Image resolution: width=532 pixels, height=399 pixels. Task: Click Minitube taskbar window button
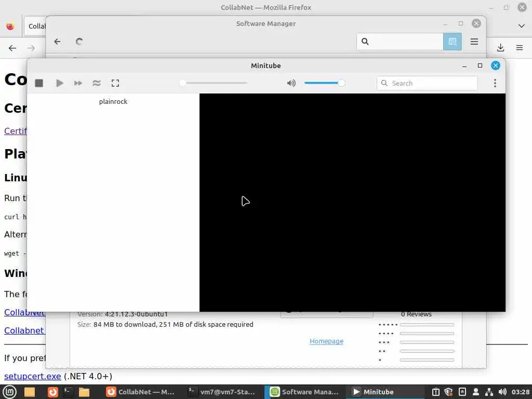click(x=384, y=392)
